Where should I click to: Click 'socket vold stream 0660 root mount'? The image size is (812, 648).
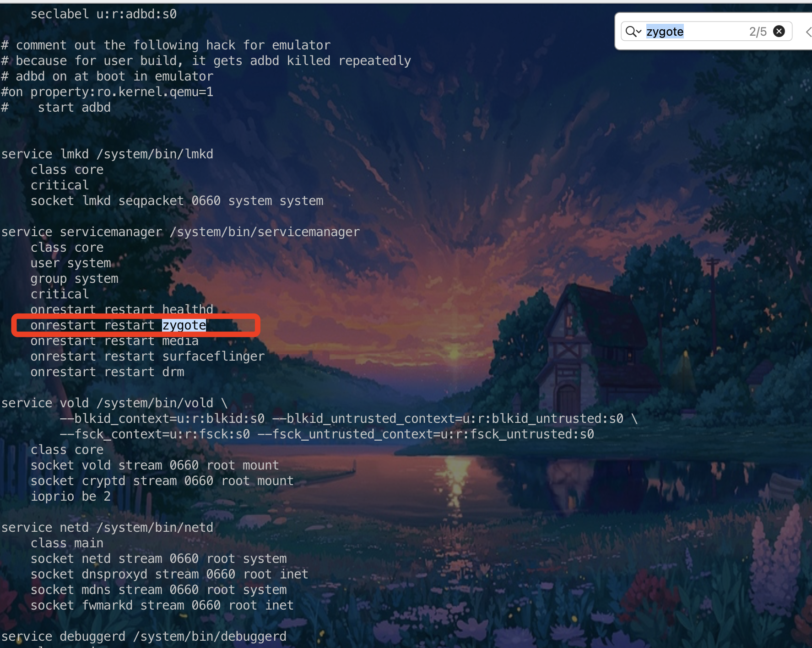click(x=155, y=465)
